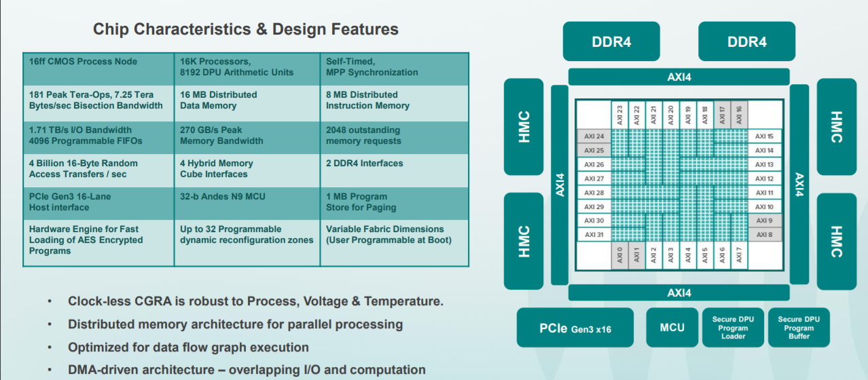Click the '16 MB Distributed Data Memory' cell

(247, 102)
